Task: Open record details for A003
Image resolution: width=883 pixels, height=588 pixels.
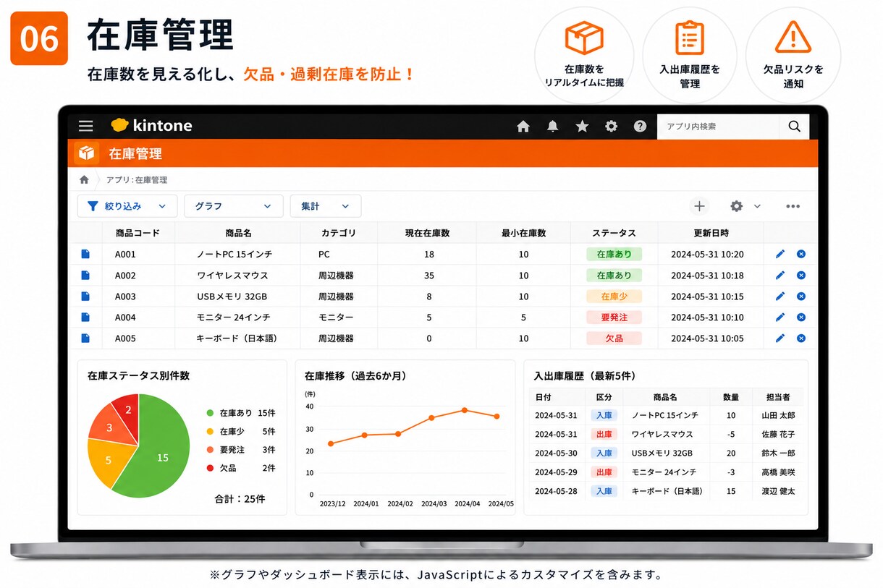Action: 85,296
